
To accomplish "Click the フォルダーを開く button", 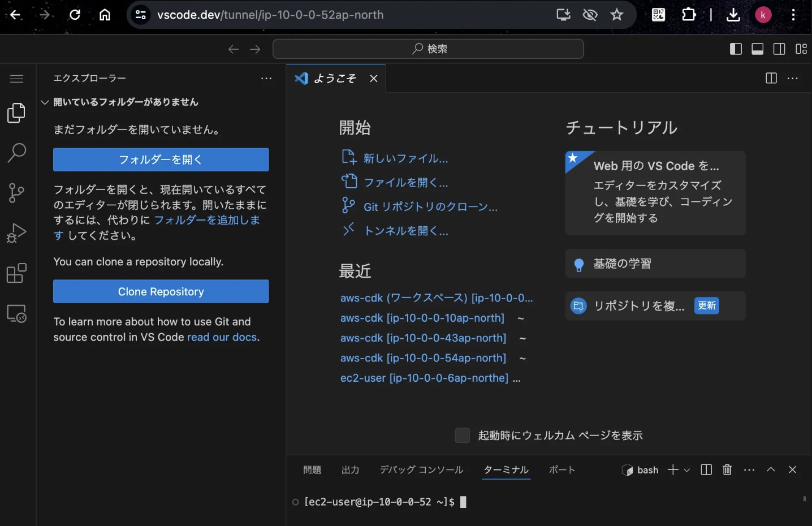I will click(x=161, y=159).
